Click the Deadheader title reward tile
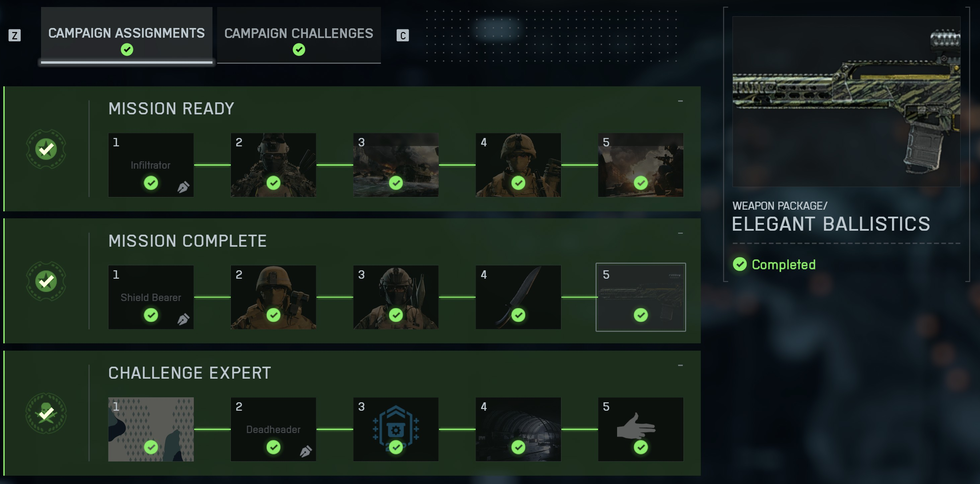Image resolution: width=980 pixels, height=484 pixels. [x=273, y=430]
